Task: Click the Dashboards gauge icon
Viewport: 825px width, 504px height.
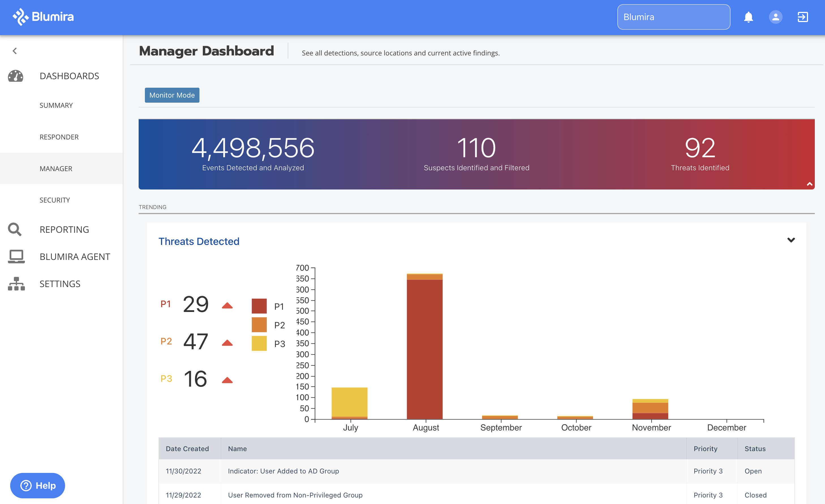Action: click(16, 76)
